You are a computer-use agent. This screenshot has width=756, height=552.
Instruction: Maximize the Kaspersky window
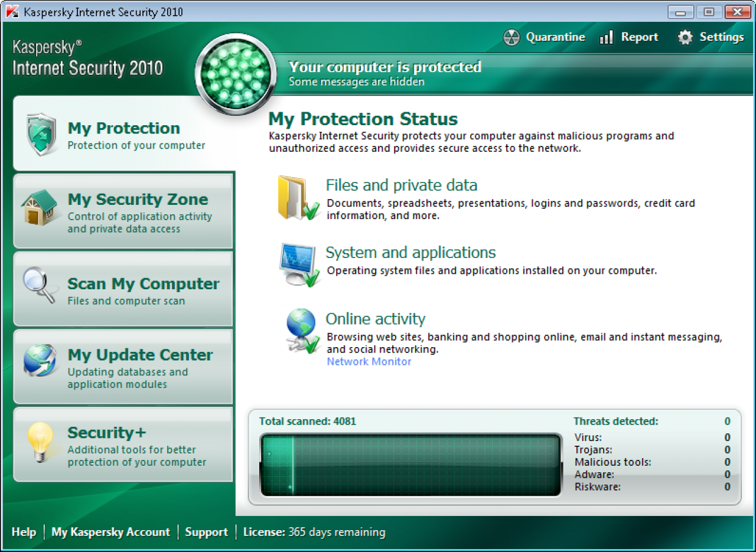pyautogui.click(x=709, y=12)
